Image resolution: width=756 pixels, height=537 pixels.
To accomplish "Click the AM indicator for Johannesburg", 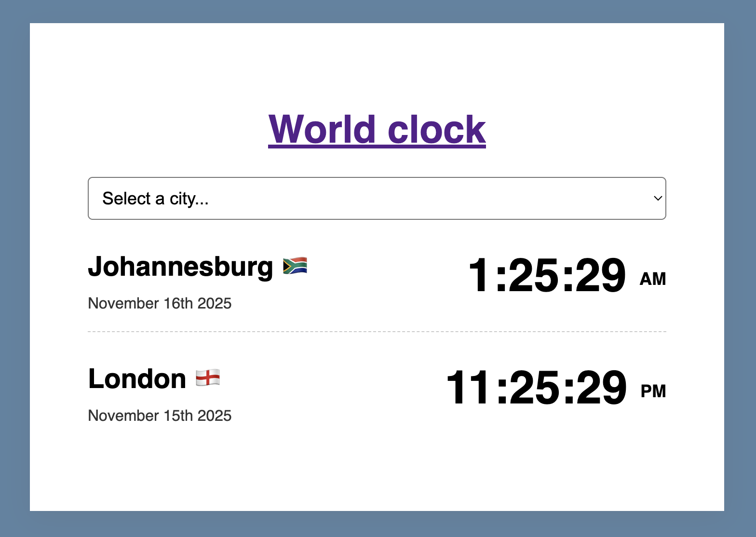I will pyautogui.click(x=653, y=279).
